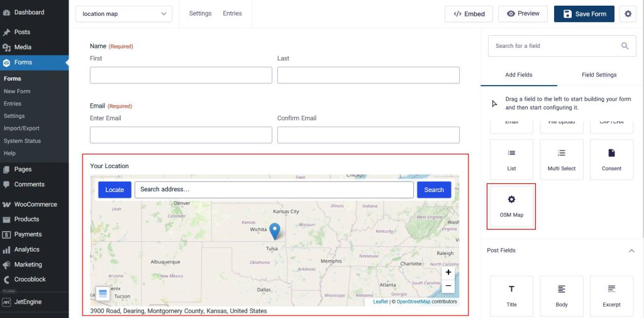Add a Consent field
Viewport: 644px width, 318px height.
(611, 159)
